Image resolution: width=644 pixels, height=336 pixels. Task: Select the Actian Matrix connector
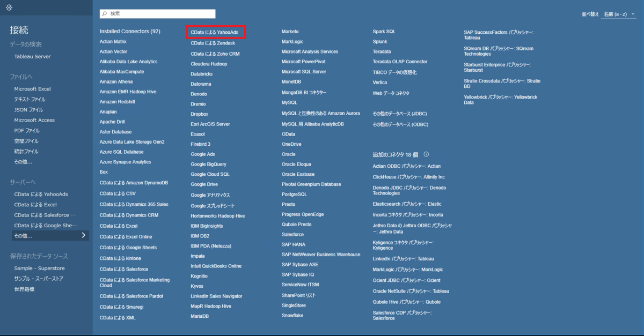click(x=113, y=41)
